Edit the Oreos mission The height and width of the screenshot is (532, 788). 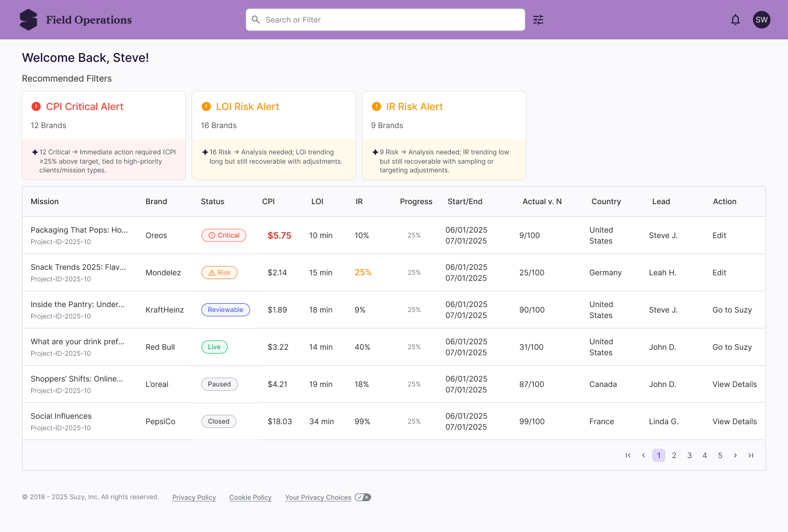click(x=719, y=235)
